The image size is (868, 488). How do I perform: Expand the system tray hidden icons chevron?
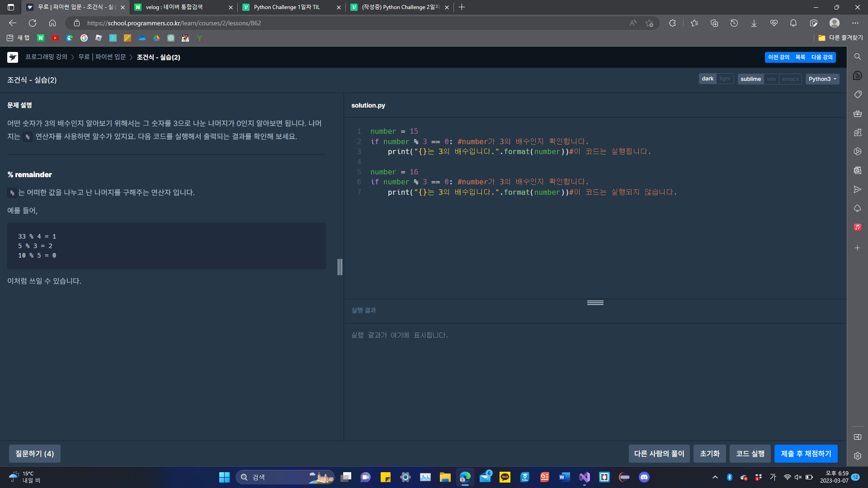[715, 477]
